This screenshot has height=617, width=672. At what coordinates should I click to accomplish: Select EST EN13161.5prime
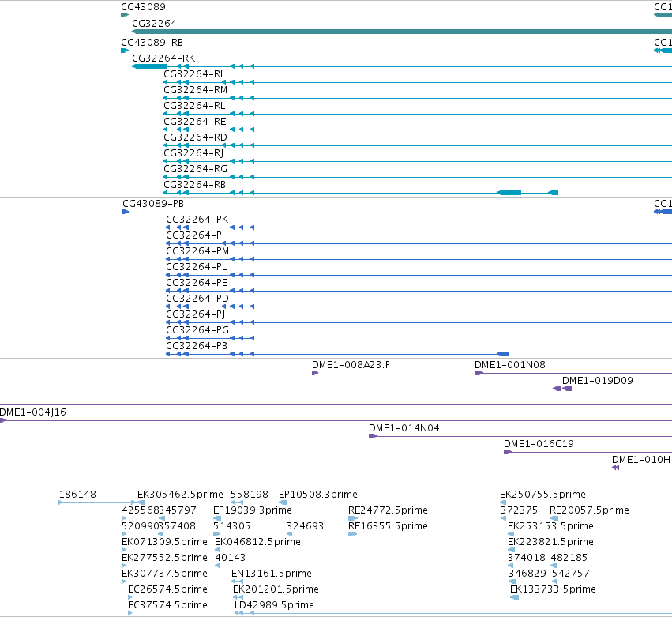pos(272,574)
